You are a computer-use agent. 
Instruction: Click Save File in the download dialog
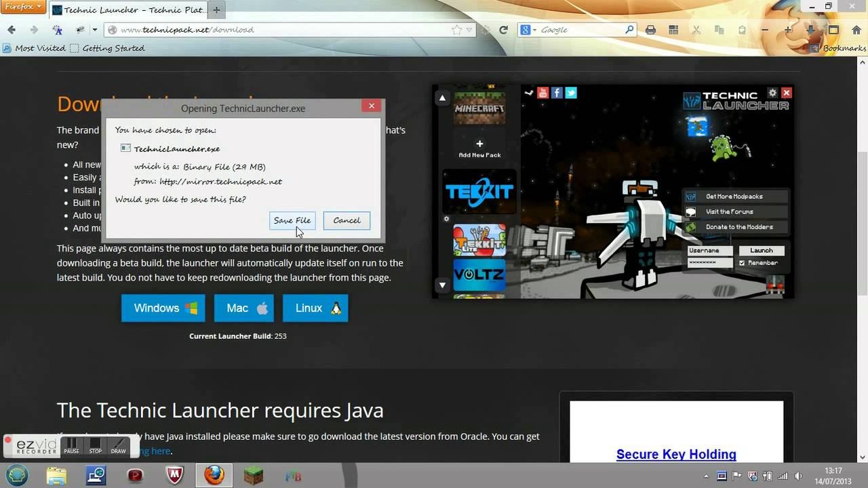pyautogui.click(x=292, y=220)
